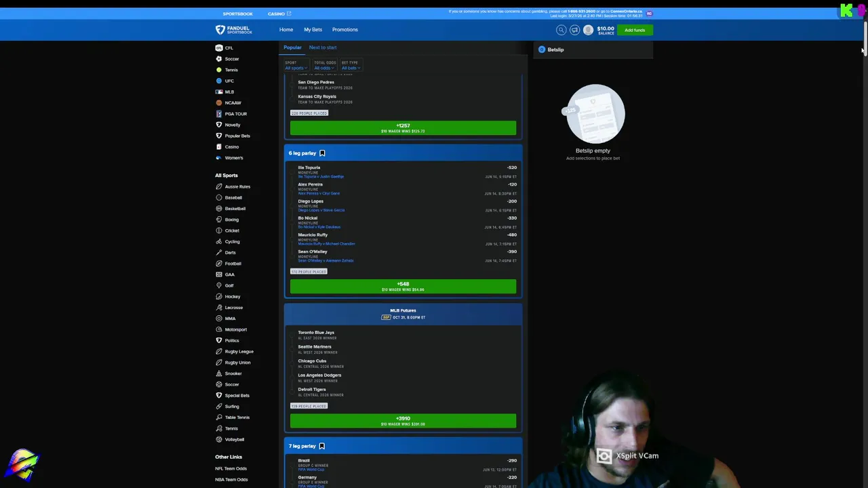Open Surfing icon under All Sports
The image size is (868, 488).
[218, 406]
